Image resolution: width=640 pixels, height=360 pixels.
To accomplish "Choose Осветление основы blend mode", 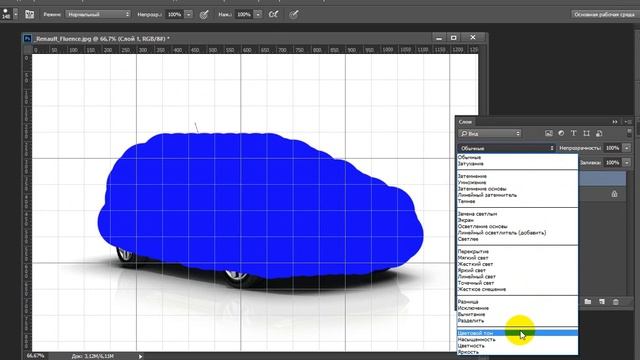I will pyautogui.click(x=517, y=227).
